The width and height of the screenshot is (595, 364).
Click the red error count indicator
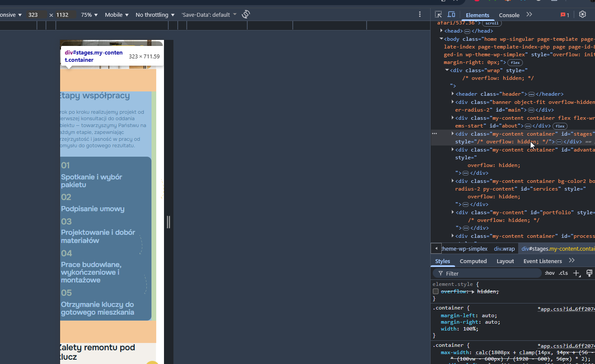pyautogui.click(x=565, y=15)
